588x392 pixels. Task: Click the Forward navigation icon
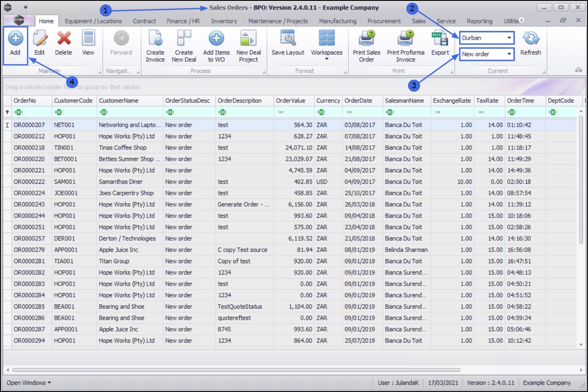(x=121, y=38)
